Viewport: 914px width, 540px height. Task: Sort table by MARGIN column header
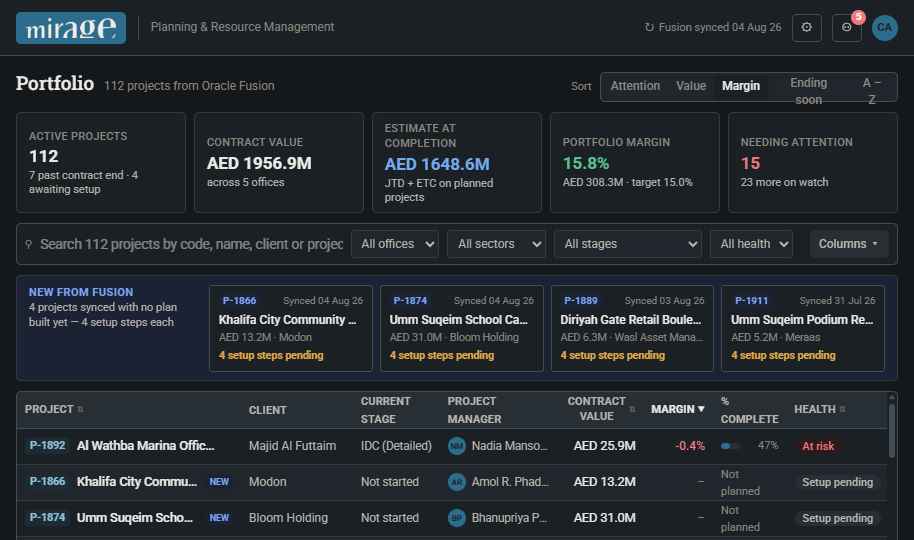click(677, 409)
